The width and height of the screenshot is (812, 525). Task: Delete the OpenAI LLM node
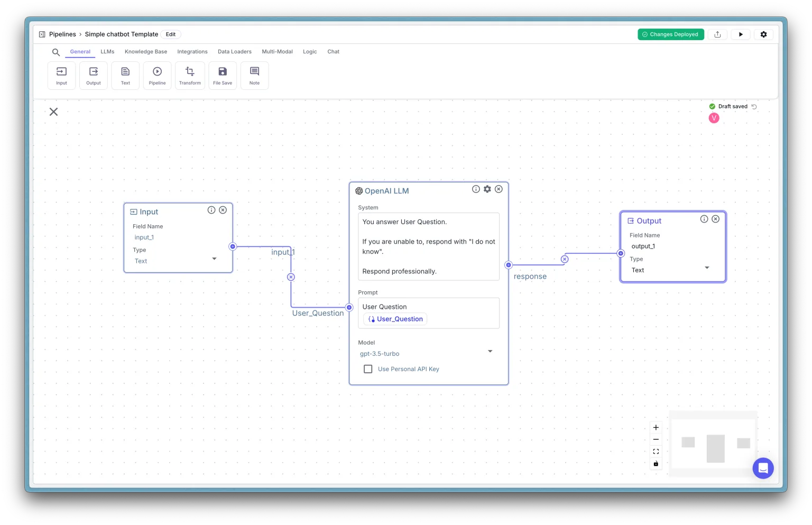coord(499,189)
